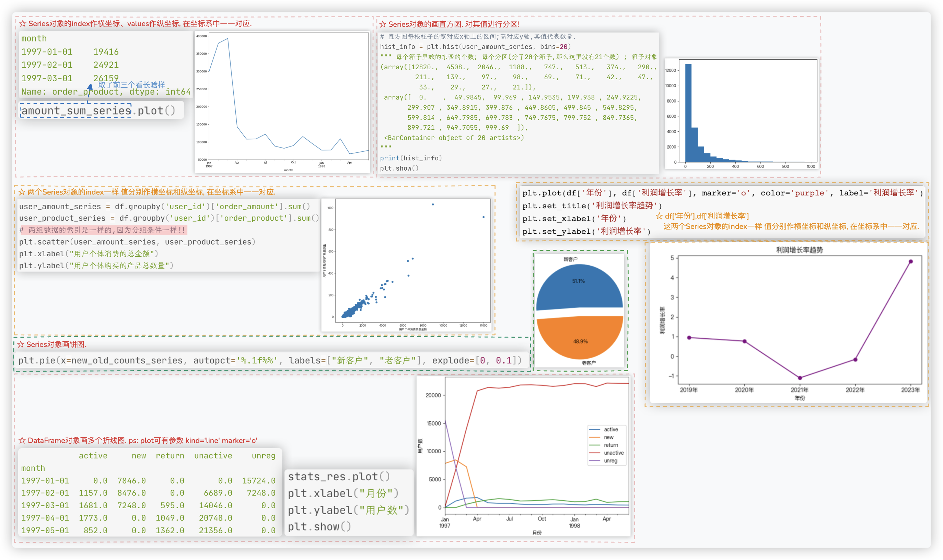Click the star before '两个Series对象的index一样' heading
This screenshot has height=560, width=943.
pos(22,192)
